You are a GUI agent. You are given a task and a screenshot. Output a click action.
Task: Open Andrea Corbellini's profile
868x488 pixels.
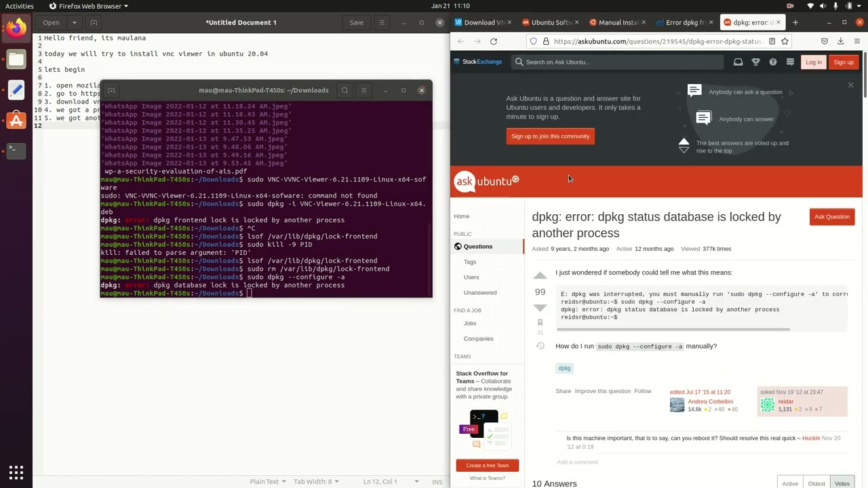[x=710, y=402]
